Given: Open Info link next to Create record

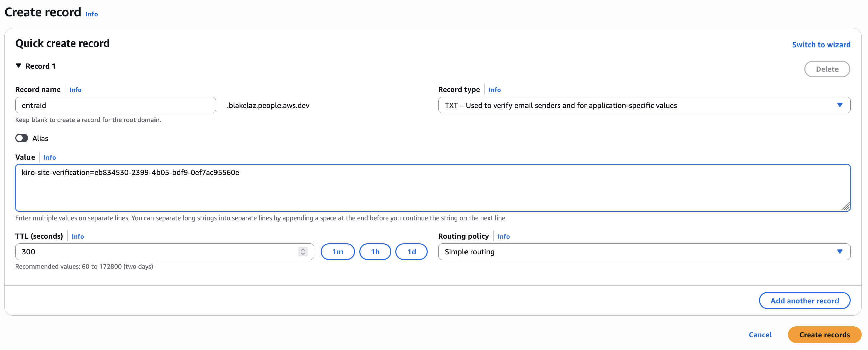Looking at the screenshot, I should 91,14.
